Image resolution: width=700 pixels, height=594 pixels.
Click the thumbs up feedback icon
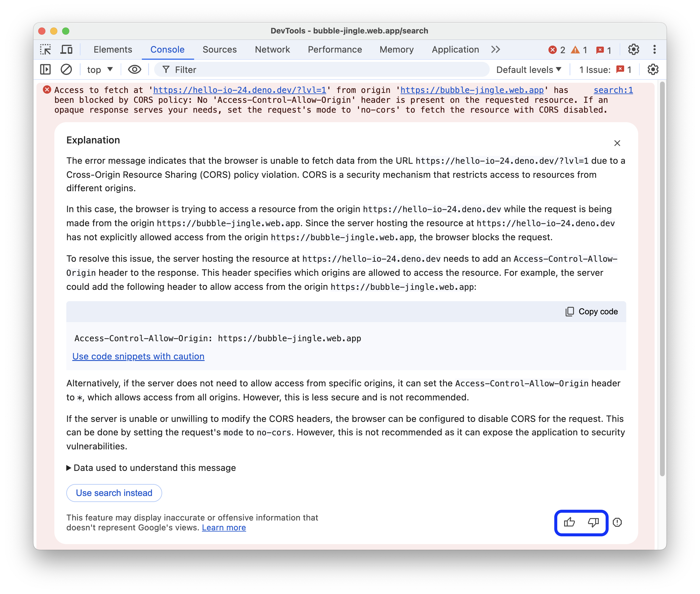[569, 522]
